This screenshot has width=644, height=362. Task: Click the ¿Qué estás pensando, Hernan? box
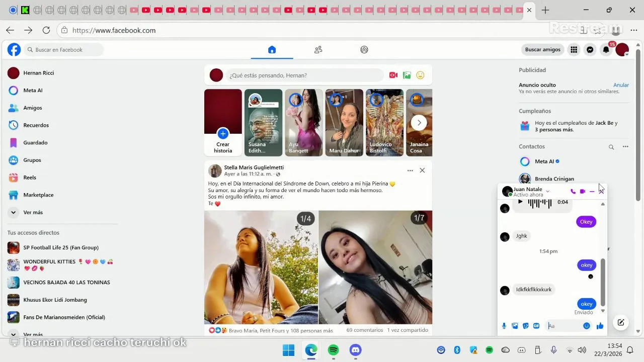(304, 75)
